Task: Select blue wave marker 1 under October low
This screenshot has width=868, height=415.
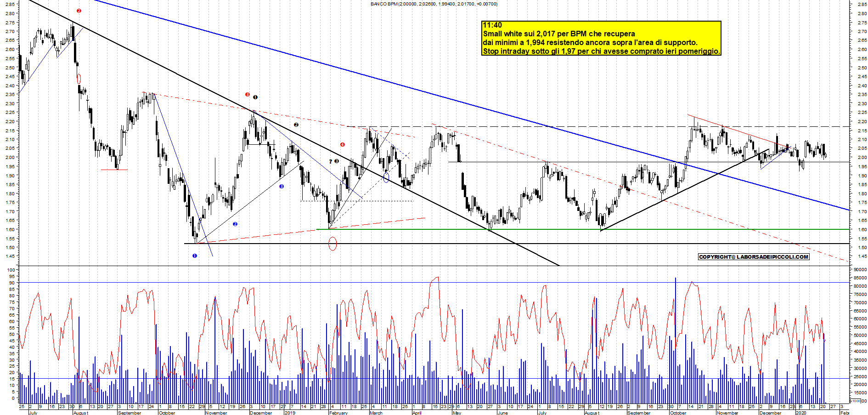Action: pos(195,256)
